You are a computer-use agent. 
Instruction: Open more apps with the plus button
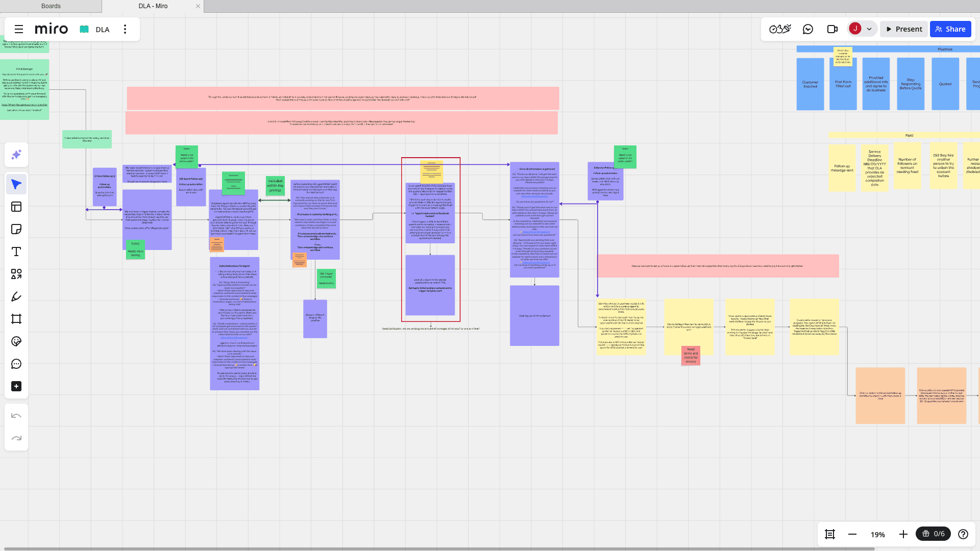coord(16,386)
